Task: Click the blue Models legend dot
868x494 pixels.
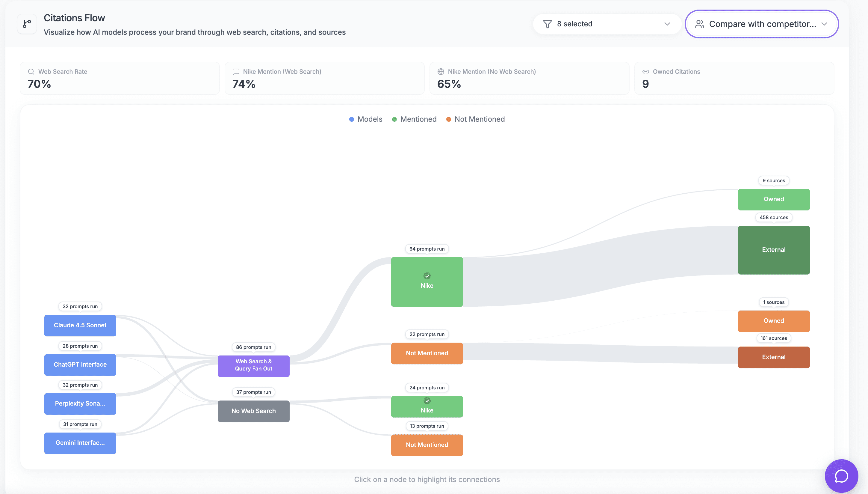Action: click(x=351, y=119)
